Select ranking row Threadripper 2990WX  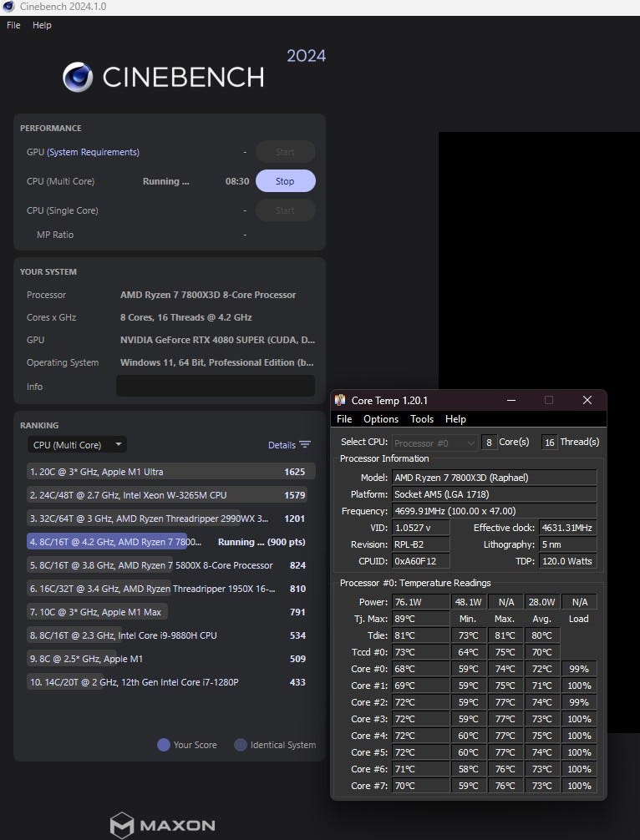pyautogui.click(x=171, y=519)
